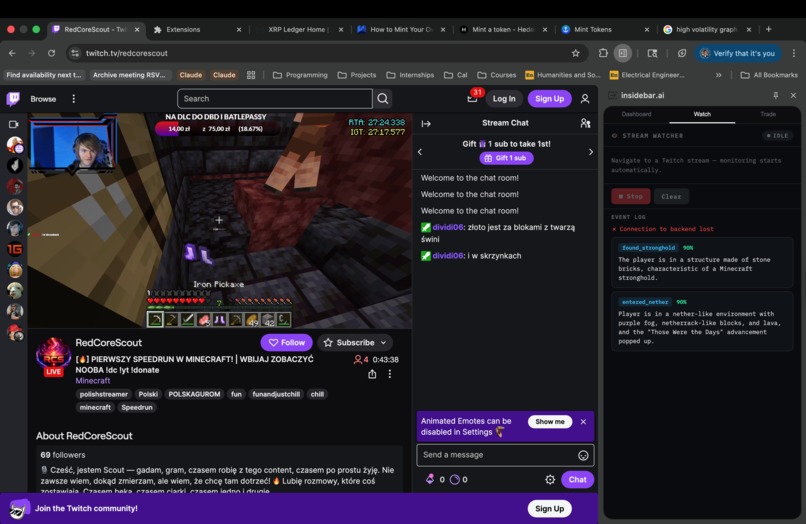Click the search magnifier button
Image resolution: width=806 pixels, height=524 pixels.
tap(383, 99)
